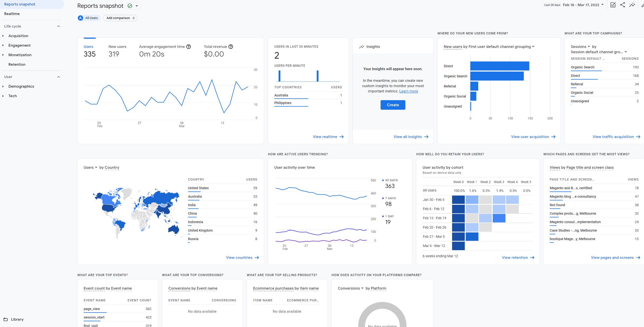Click Views by Page title and screen class heading
This screenshot has height=327, width=644.
click(x=582, y=167)
